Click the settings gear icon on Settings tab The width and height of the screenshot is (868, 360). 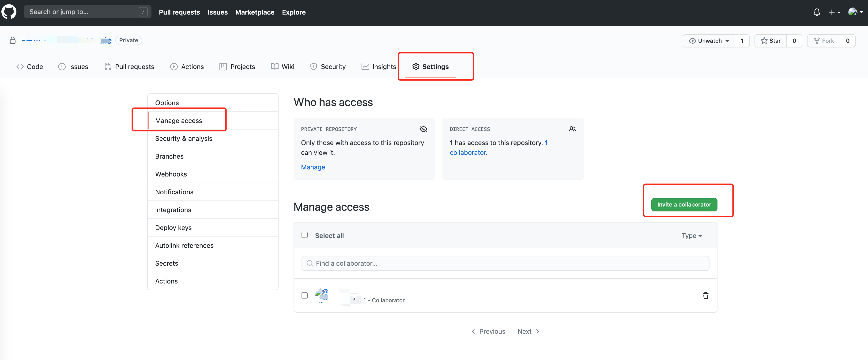coord(416,66)
